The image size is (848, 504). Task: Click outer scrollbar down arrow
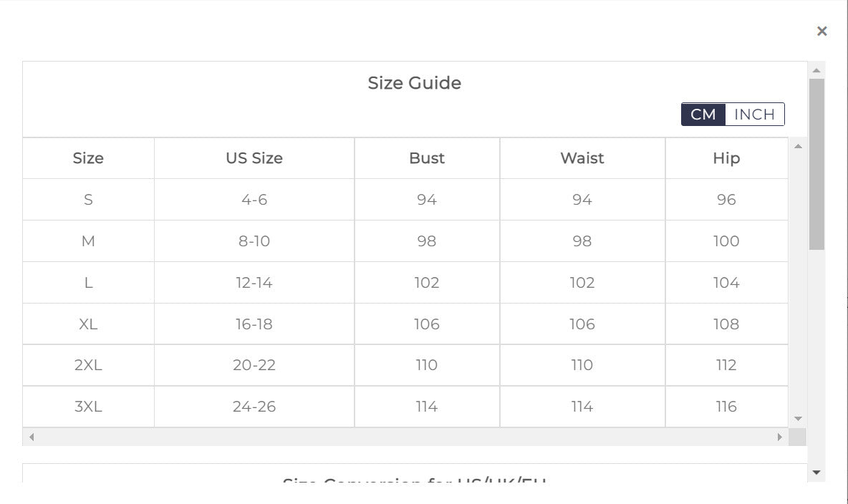[816, 472]
